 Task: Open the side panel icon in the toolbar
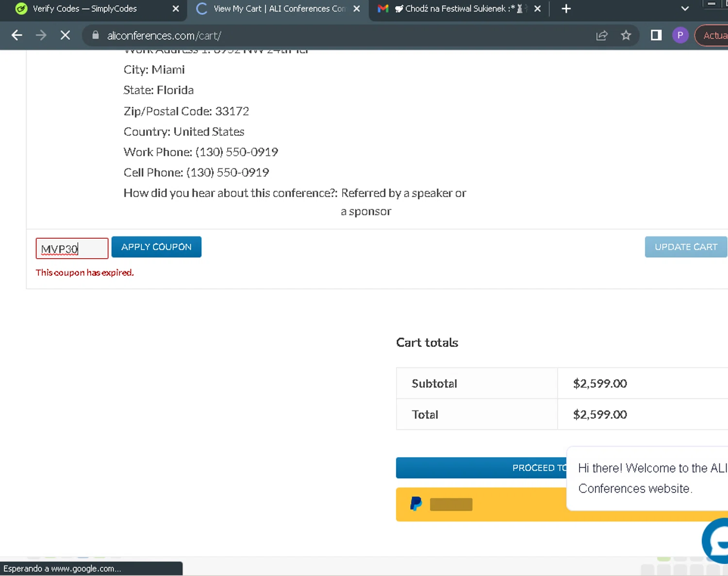tap(656, 35)
